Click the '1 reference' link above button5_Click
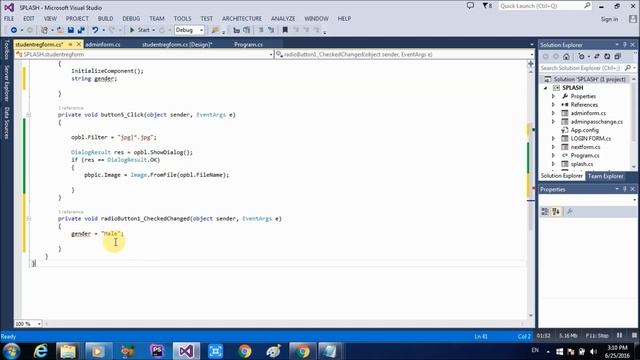The image size is (640, 360). 71,108
